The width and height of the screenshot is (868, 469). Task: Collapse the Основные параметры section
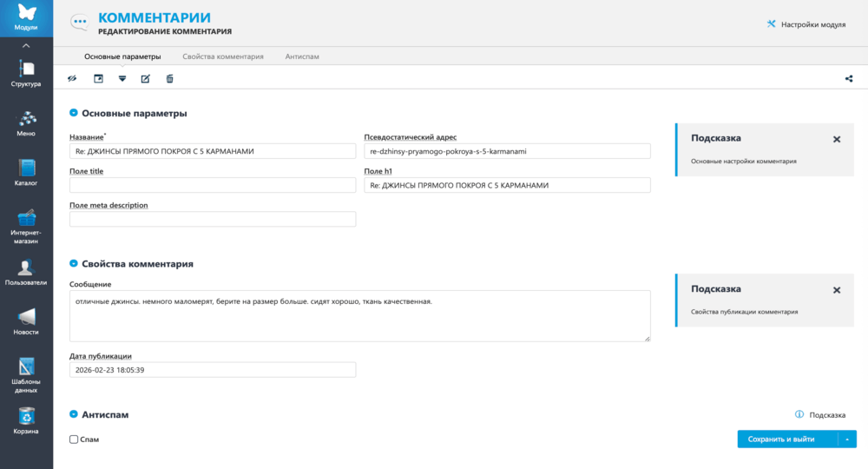coord(74,113)
